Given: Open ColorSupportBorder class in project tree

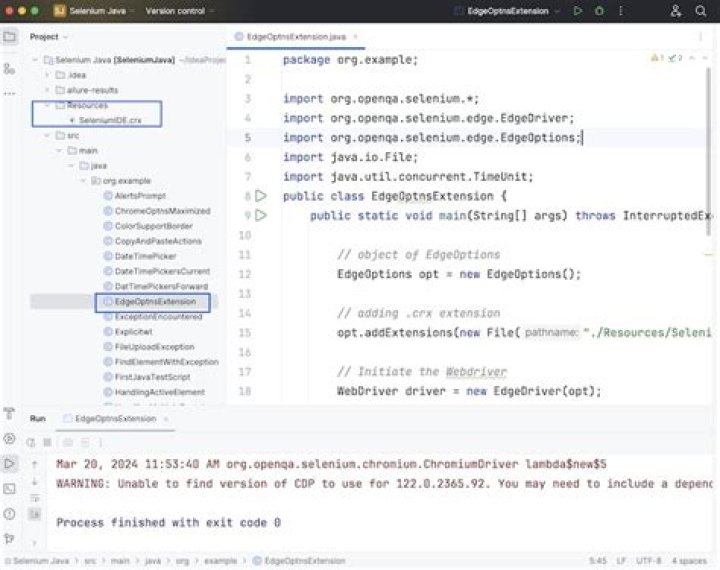Looking at the screenshot, I should click(153, 226).
